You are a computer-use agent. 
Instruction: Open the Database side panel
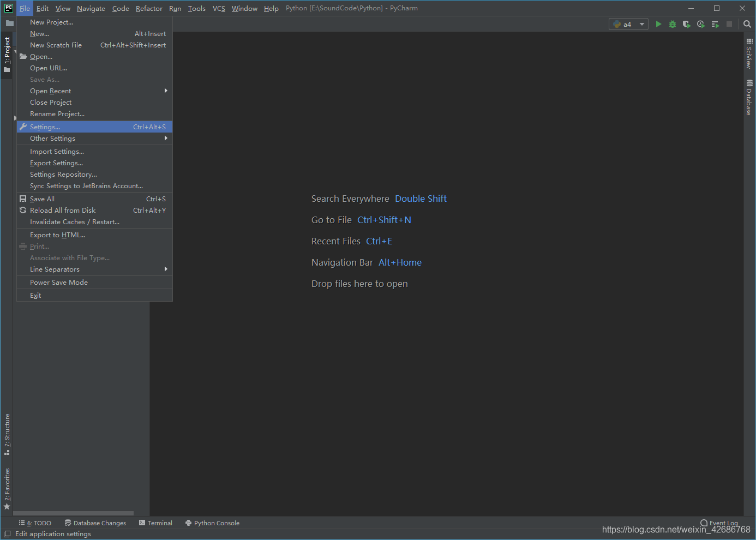749,98
